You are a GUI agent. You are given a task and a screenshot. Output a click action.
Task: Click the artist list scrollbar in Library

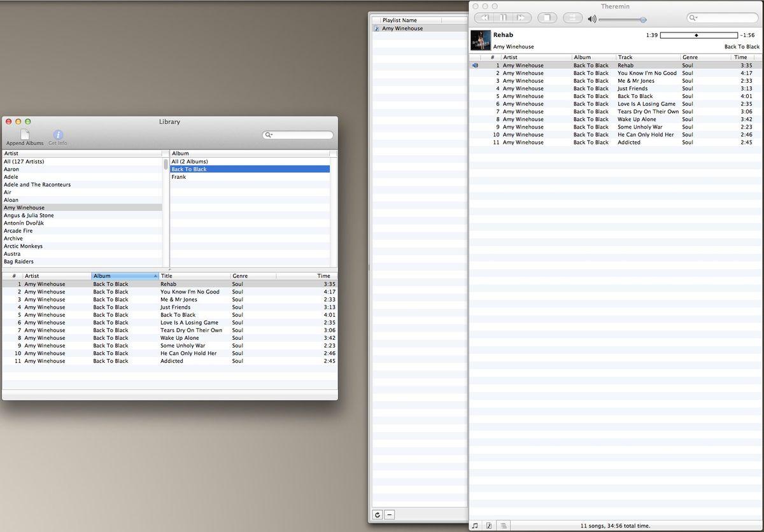click(166, 164)
